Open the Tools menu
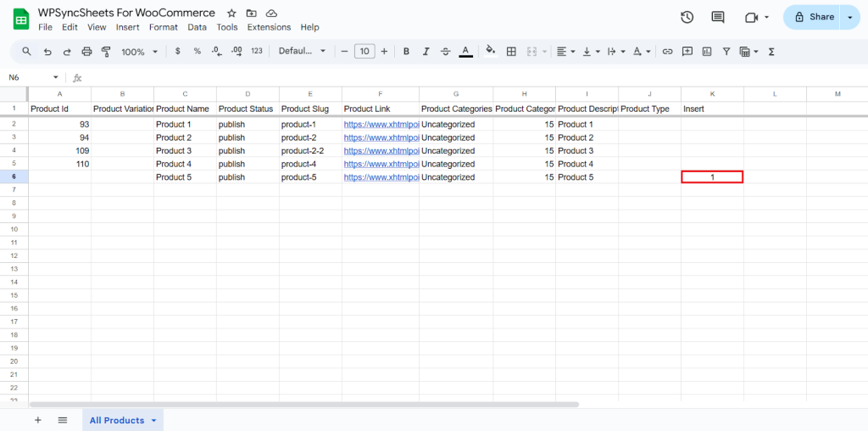 [x=227, y=27]
